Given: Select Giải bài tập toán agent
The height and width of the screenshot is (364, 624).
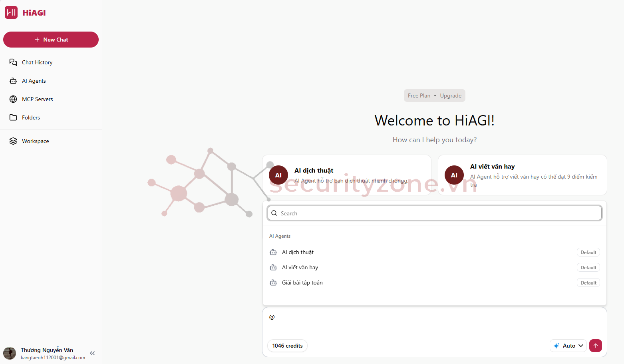Looking at the screenshot, I should pyautogui.click(x=302, y=283).
